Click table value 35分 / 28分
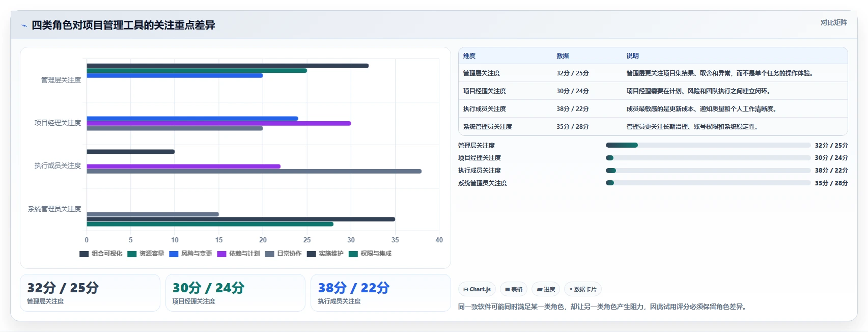The width and height of the screenshot is (868, 332). (572, 127)
